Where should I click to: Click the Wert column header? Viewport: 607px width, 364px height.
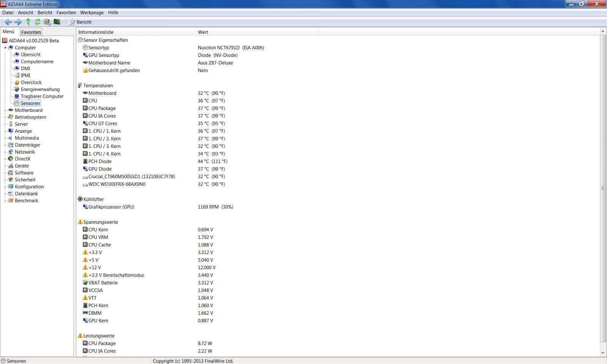pos(257,32)
